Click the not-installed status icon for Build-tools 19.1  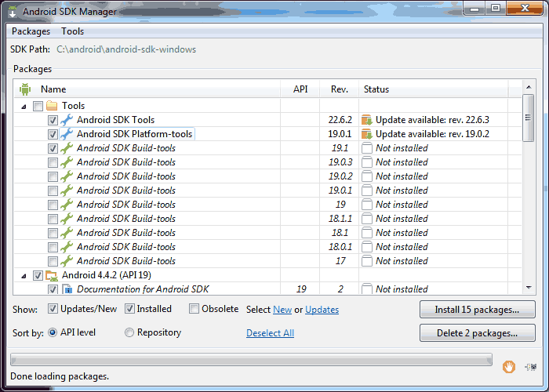tap(366, 148)
